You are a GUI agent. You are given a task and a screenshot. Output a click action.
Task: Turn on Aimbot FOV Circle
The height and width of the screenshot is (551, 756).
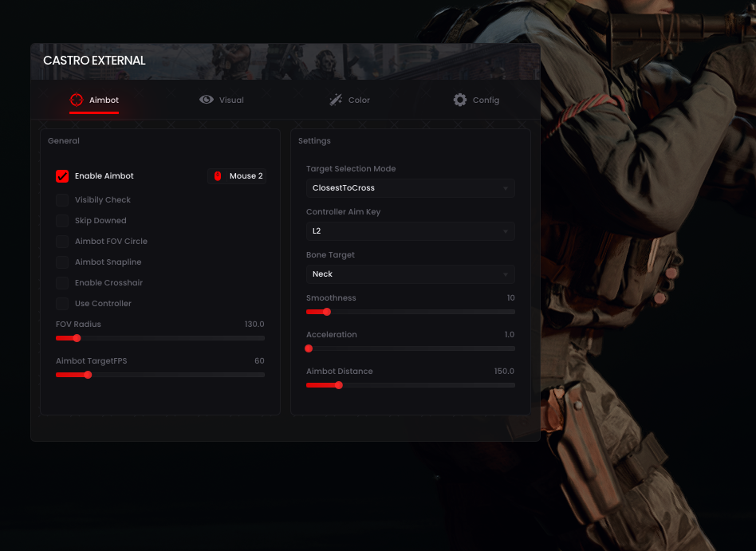62,242
